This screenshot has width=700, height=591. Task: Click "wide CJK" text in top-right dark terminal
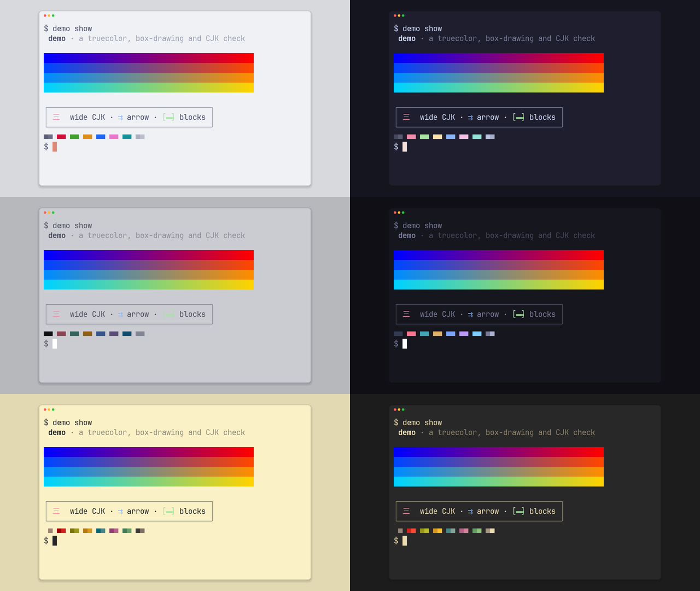click(x=437, y=117)
